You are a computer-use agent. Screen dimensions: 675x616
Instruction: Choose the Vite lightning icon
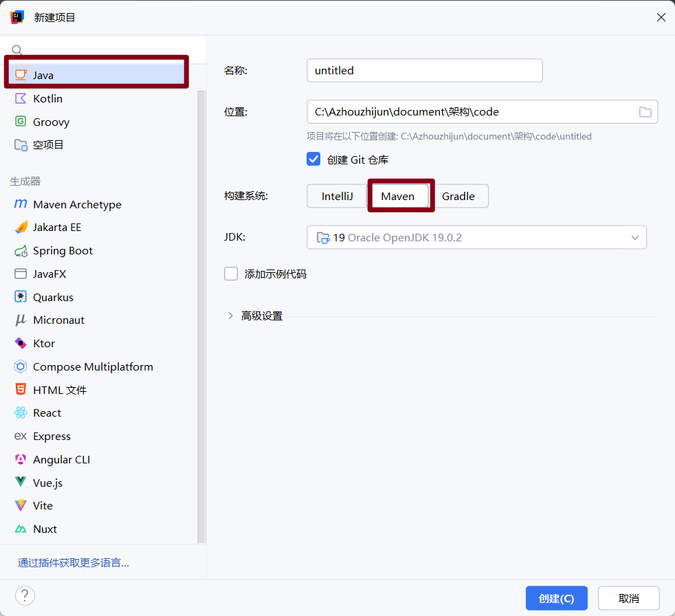(x=21, y=505)
